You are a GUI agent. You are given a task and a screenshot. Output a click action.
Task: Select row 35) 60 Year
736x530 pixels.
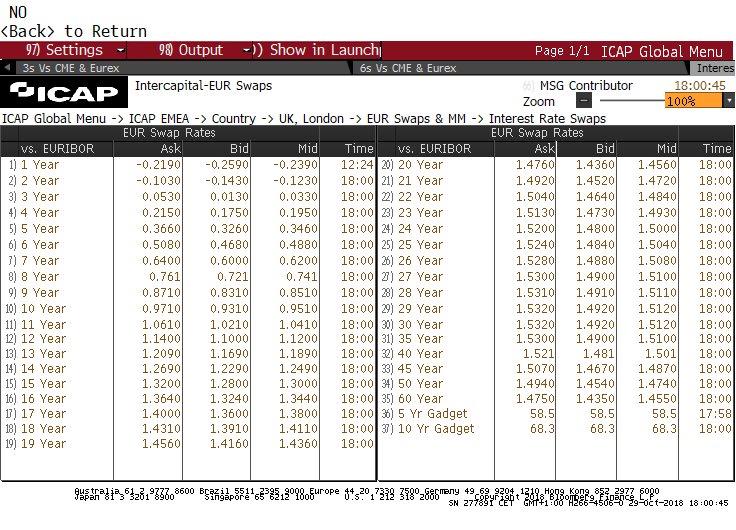point(556,399)
